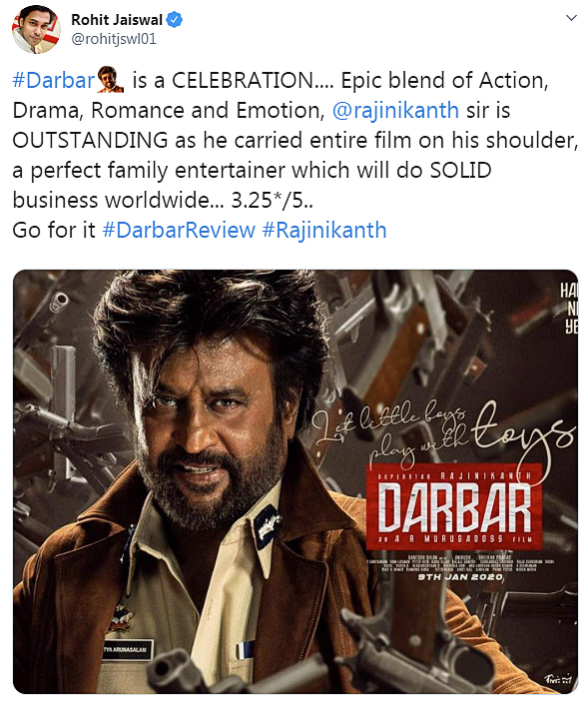Open the #Darbar hashtag

click(x=53, y=81)
